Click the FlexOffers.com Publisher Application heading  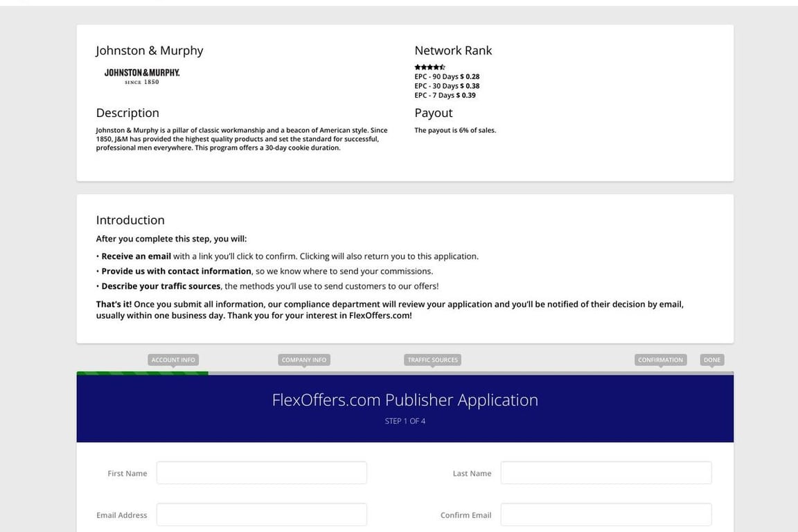[405, 400]
